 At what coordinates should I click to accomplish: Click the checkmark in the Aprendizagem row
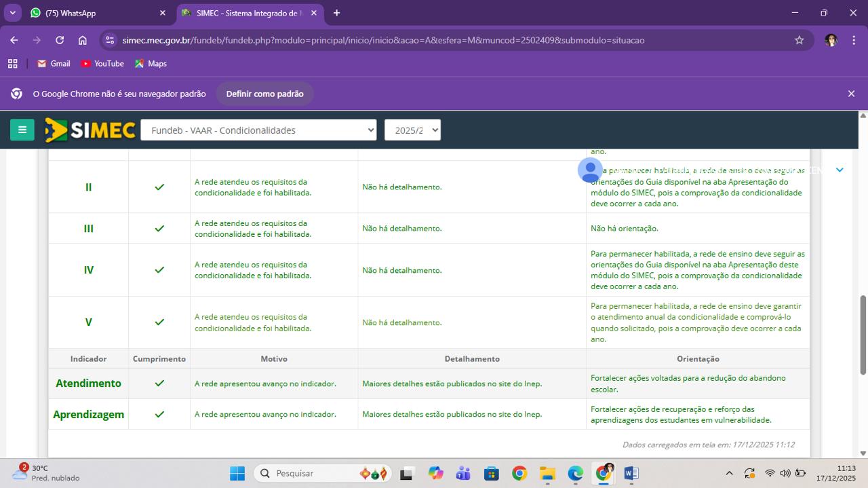[x=159, y=414]
